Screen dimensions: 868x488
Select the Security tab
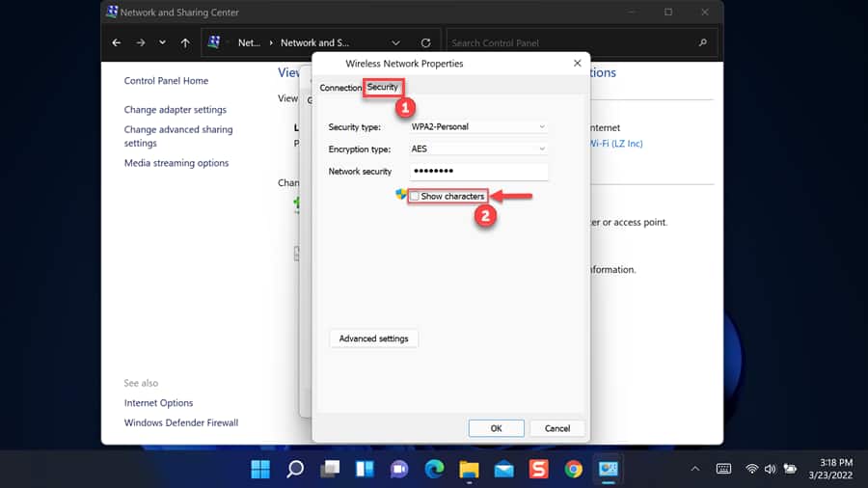(383, 87)
